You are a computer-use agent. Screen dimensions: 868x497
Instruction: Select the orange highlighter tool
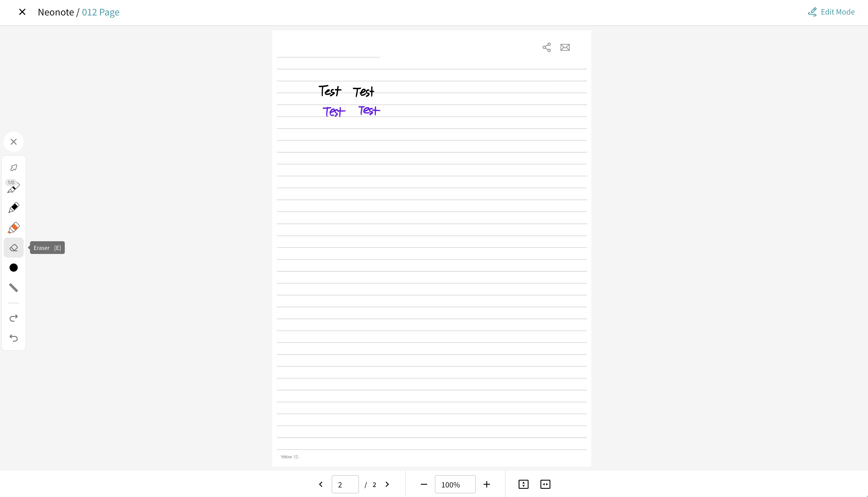click(x=14, y=228)
